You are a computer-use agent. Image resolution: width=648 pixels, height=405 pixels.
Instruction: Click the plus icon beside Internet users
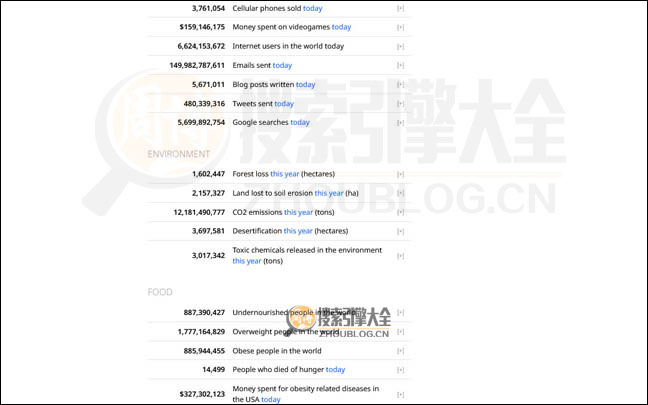pyautogui.click(x=401, y=46)
